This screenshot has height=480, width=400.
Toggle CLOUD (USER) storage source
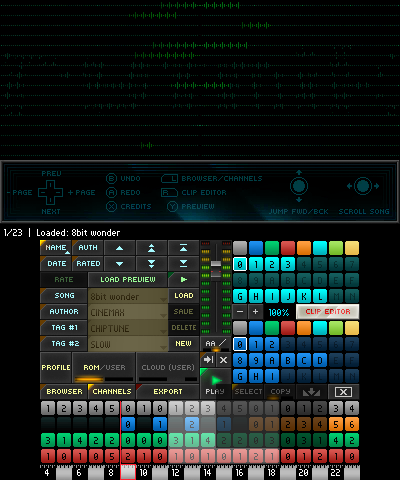pyautogui.click(x=168, y=368)
